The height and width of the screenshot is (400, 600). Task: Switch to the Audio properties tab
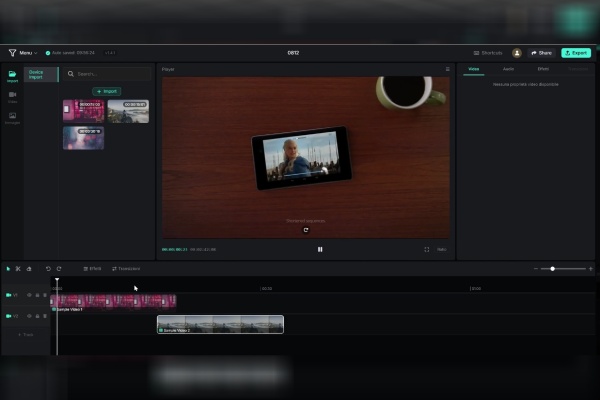point(508,69)
